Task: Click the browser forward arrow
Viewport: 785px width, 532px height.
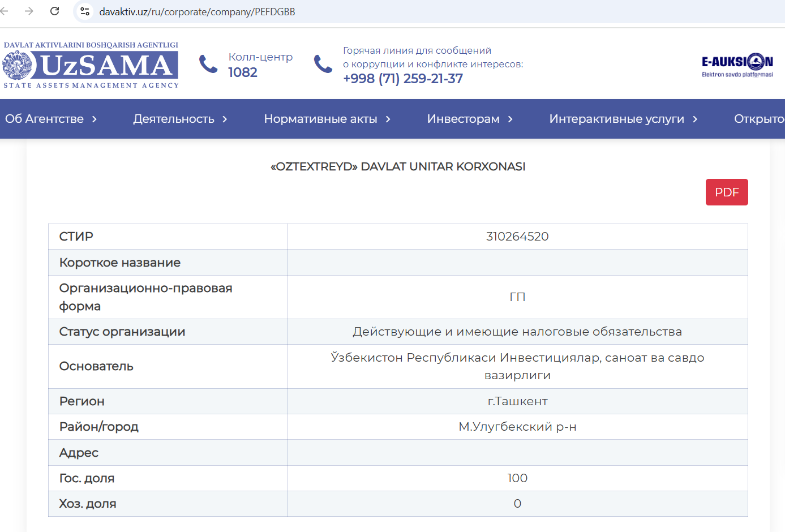Action: tap(29, 11)
